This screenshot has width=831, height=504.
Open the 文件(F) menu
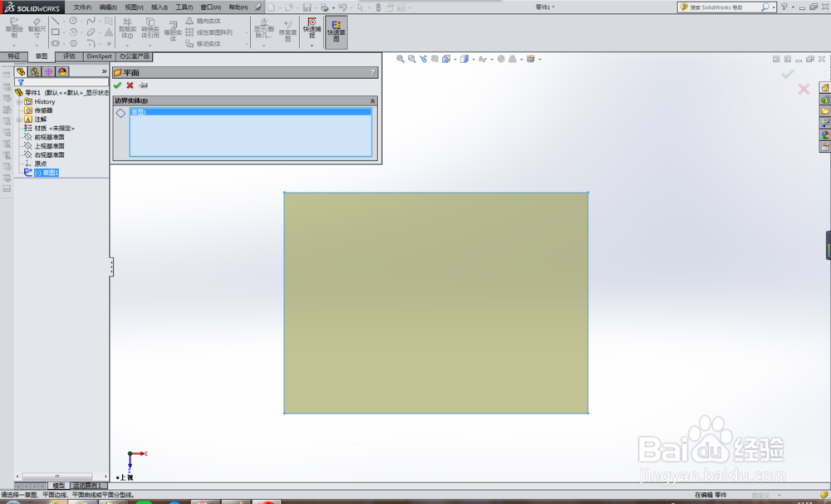(82, 7)
